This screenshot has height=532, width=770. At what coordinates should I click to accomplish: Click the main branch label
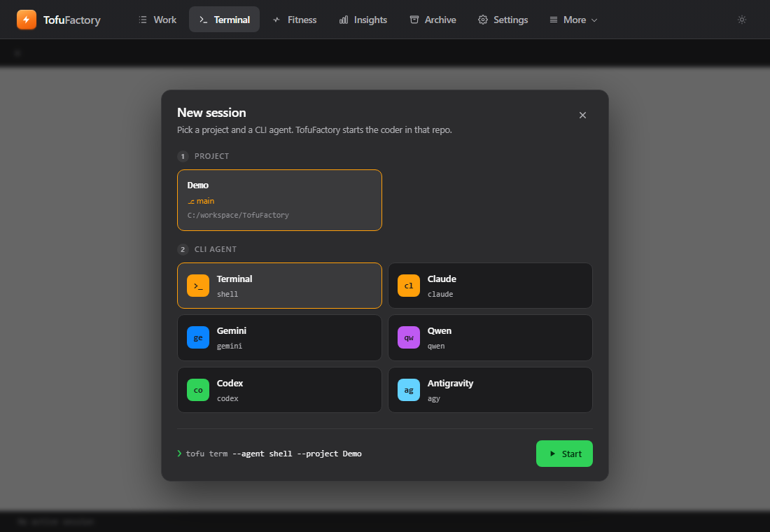point(201,201)
